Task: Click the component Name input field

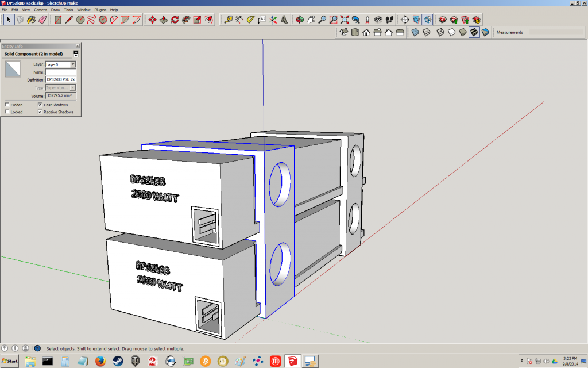Action: 60,72
